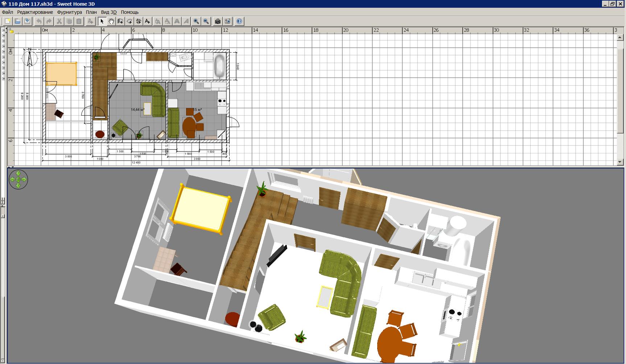Open help with the question mark icon
This screenshot has width=626, height=364.
point(239,21)
